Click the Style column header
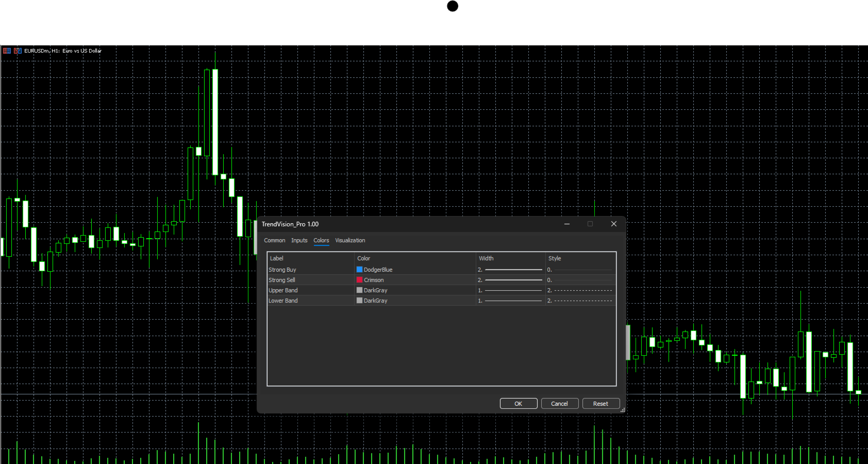Image resolution: width=868 pixels, height=464 pixels. point(580,258)
